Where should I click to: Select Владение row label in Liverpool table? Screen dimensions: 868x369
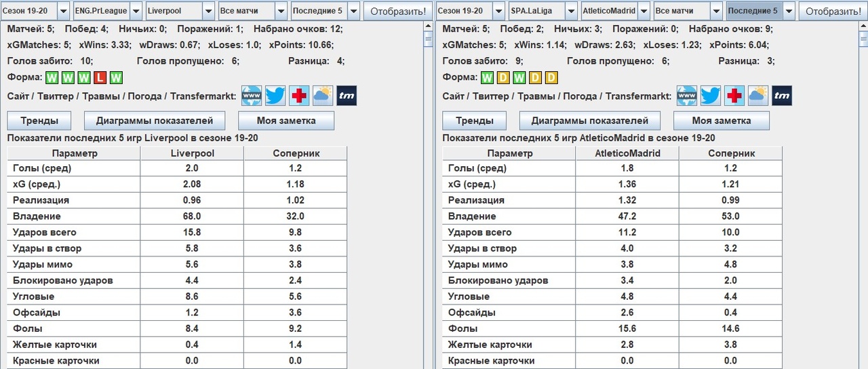[36, 216]
